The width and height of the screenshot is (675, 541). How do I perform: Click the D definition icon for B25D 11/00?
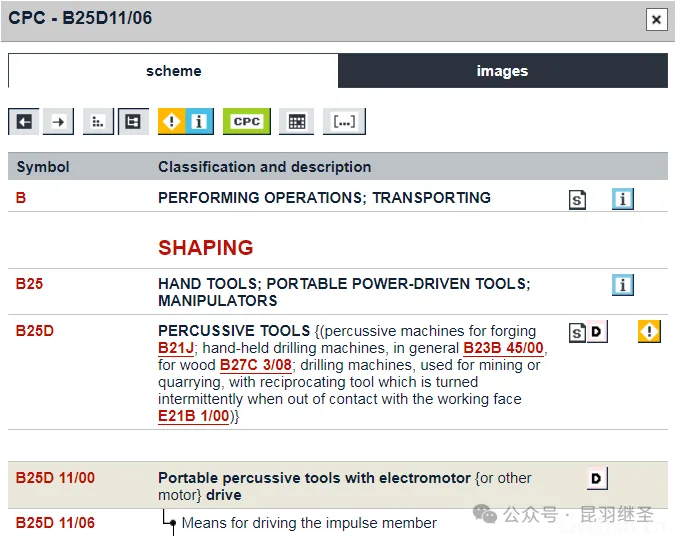596,479
